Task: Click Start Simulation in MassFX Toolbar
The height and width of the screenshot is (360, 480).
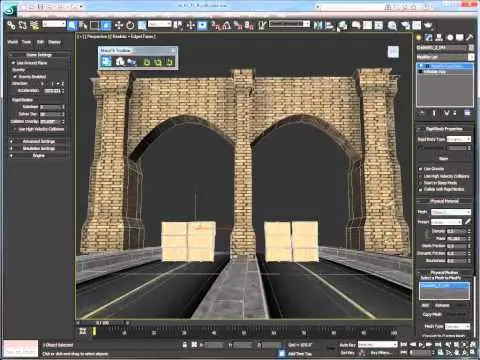Action: 158,62
